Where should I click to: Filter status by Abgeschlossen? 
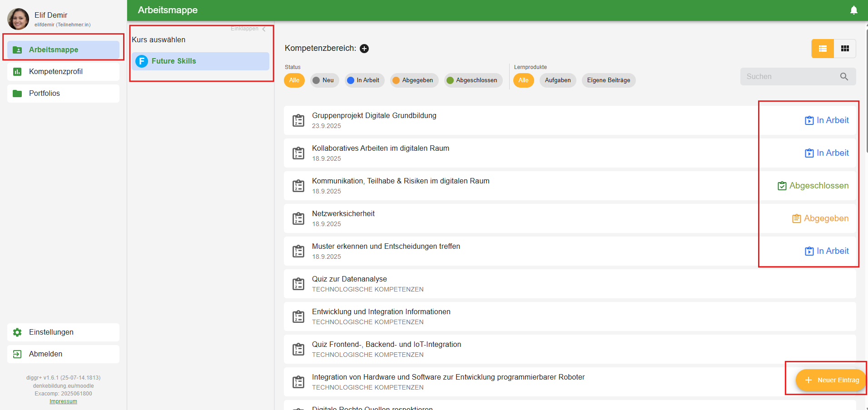472,80
